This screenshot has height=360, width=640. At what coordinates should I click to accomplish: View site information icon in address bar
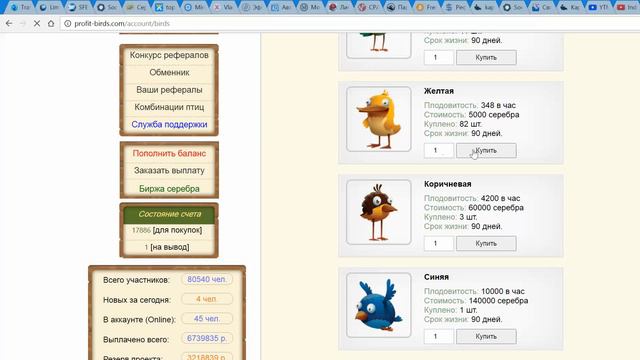click(68, 24)
